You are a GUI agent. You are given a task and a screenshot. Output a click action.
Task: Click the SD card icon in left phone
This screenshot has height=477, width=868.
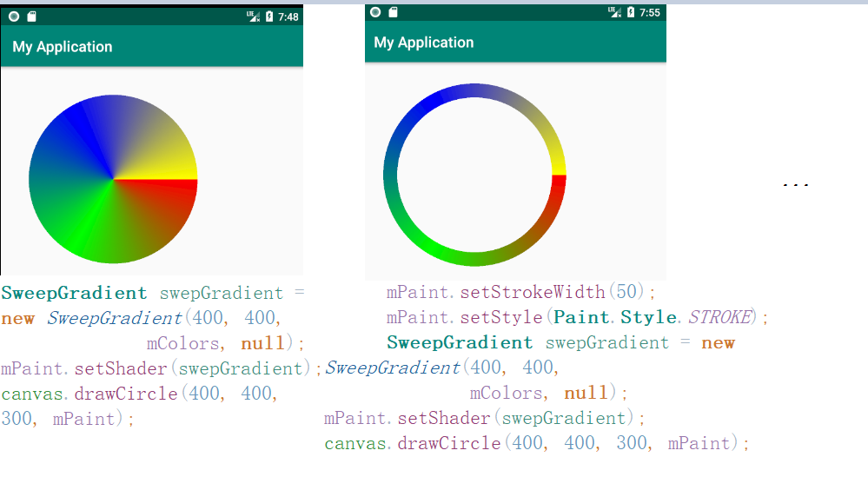pyautogui.click(x=31, y=17)
